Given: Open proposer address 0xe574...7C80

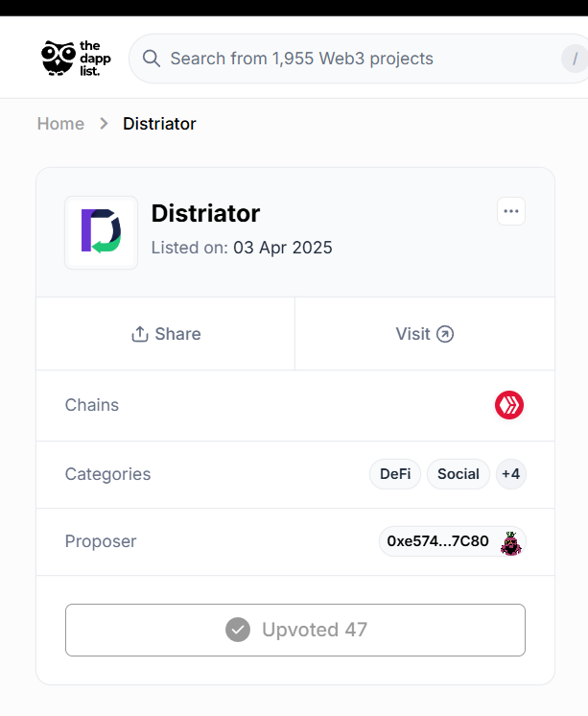Looking at the screenshot, I should [x=453, y=541].
